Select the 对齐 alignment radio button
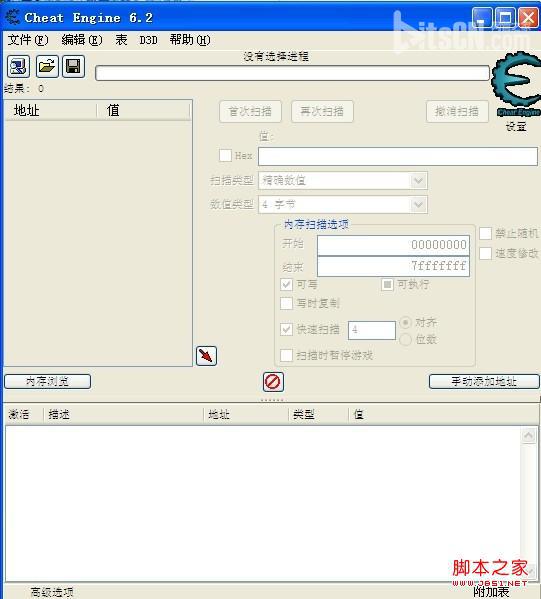 pos(405,322)
